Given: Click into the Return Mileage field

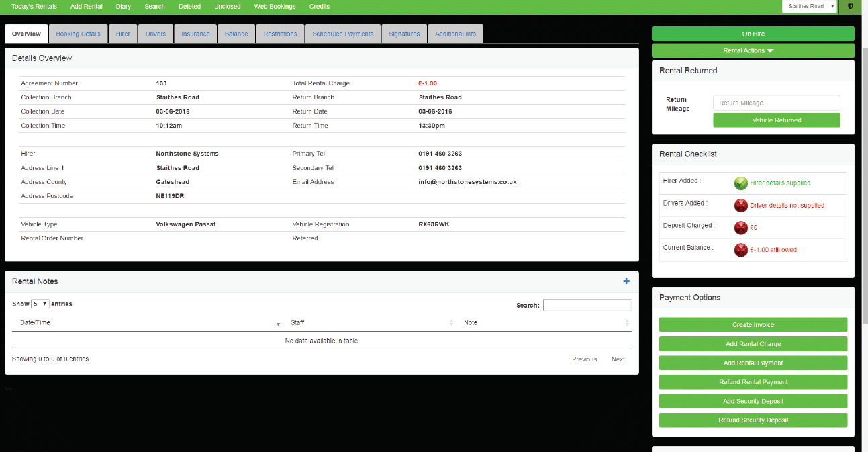Looking at the screenshot, I should click(776, 103).
